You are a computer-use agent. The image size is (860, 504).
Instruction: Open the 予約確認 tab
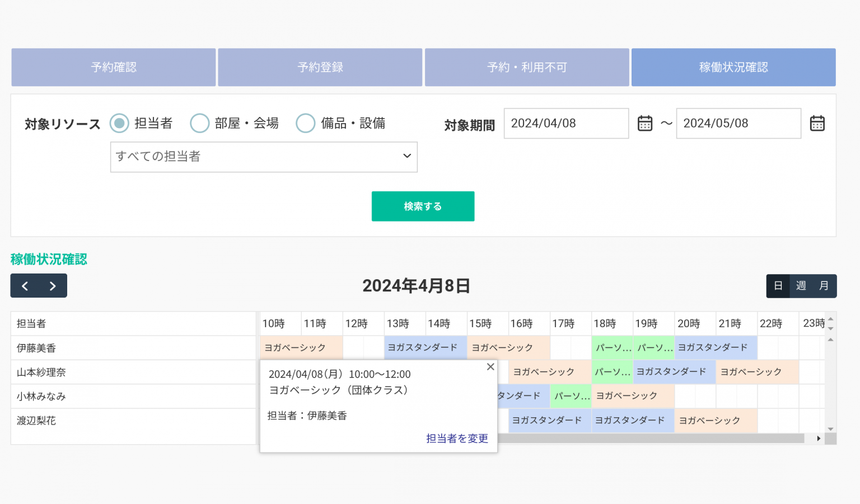point(114,67)
